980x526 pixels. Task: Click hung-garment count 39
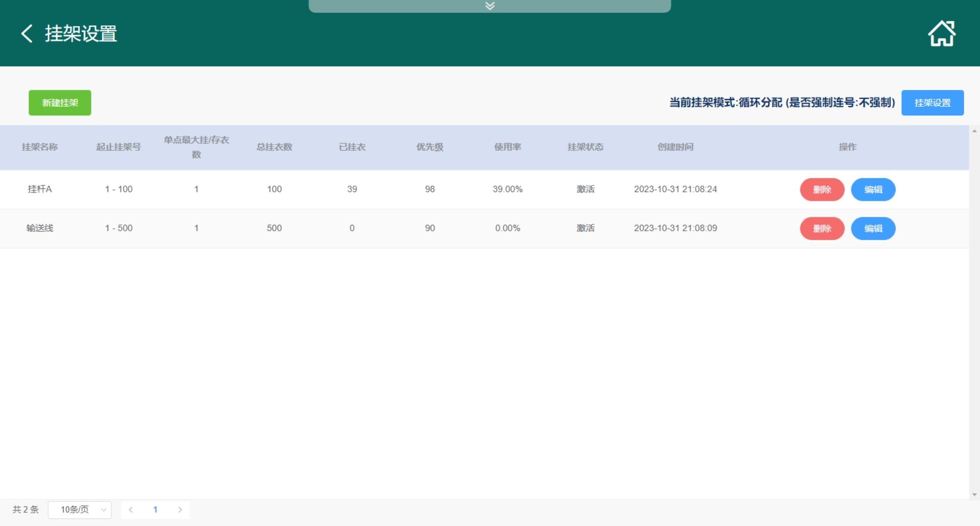coord(352,189)
